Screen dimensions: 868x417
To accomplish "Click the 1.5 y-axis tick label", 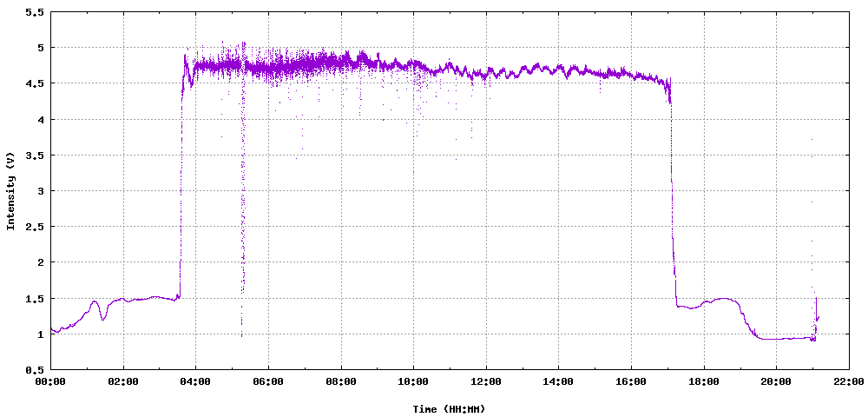I will (35, 299).
